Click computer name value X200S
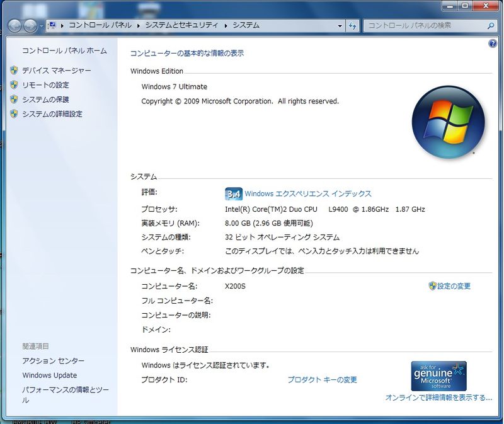The image size is (504, 424). tap(235, 286)
